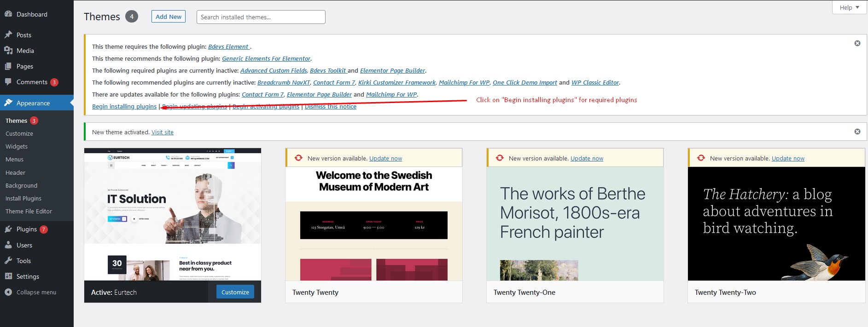Open Background submenu item
This screenshot has width=868, height=327.
[x=22, y=185]
